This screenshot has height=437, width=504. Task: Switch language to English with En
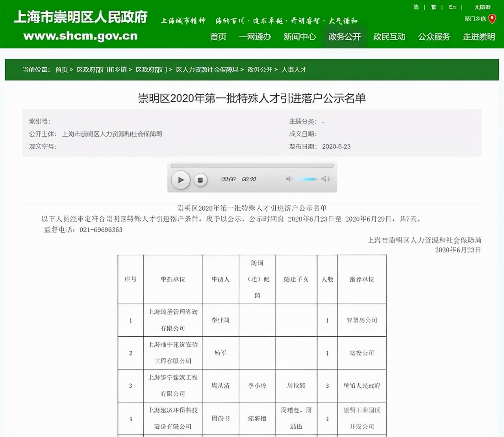coord(452,7)
